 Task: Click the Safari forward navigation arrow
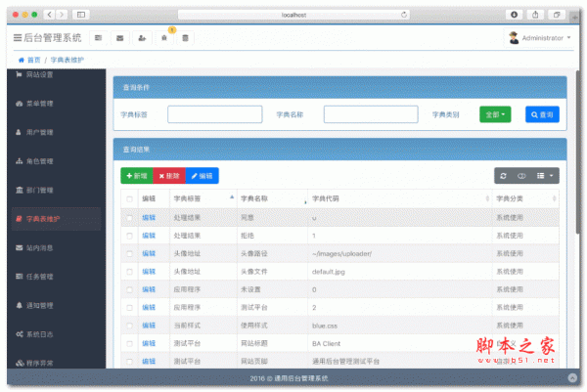point(62,15)
